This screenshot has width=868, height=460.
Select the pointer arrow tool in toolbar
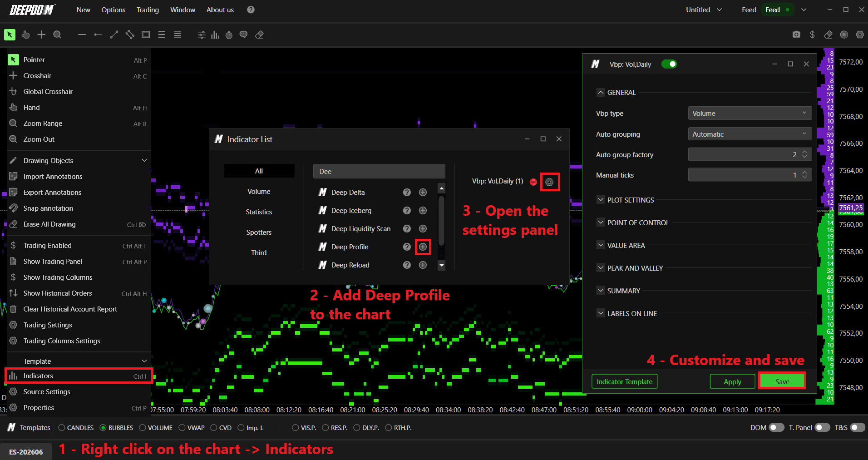pyautogui.click(x=10, y=35)
